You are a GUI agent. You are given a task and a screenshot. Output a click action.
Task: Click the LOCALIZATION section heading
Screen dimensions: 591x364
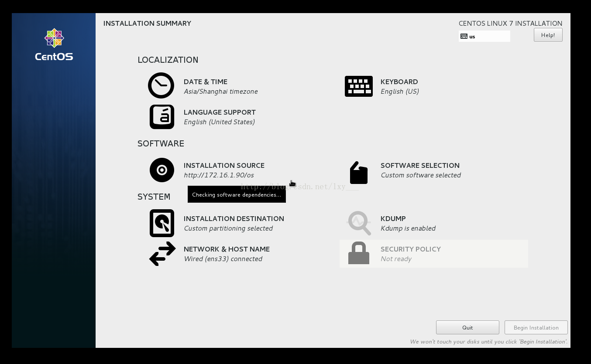[x=168, y=60]
